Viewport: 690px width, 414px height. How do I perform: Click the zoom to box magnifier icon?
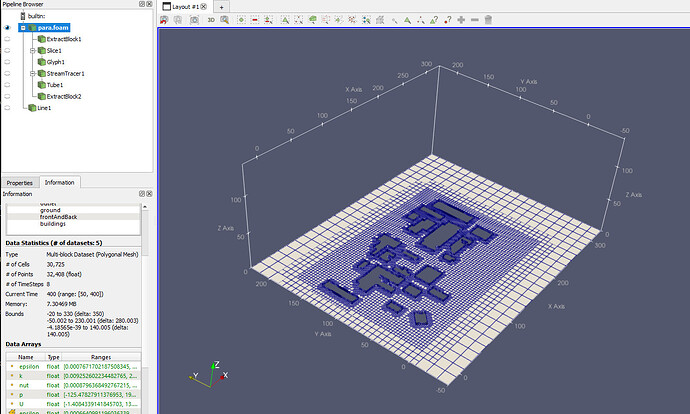pyautogui.click(x=224, y=20)
